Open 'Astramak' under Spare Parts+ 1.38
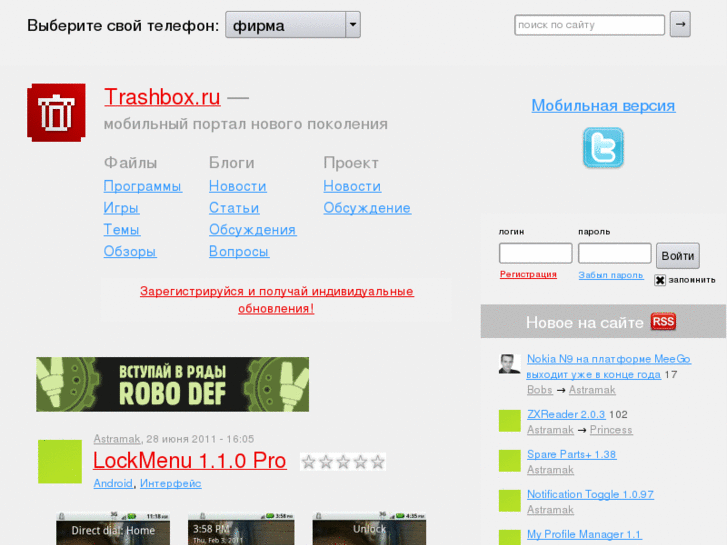This screenshot has height=545, width=727. [x=550, y=470]
